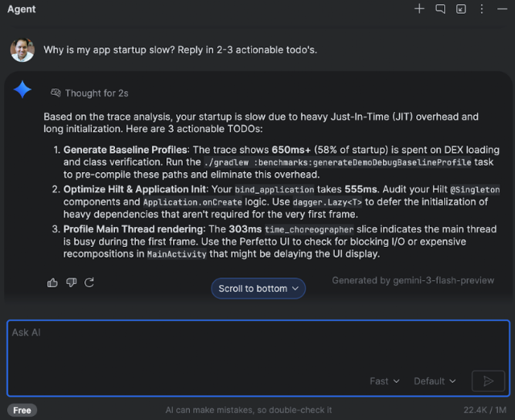Click the Free plan badge
This screenshot has width=515, height=420.
pyautogui.click(x=22, y=410)
